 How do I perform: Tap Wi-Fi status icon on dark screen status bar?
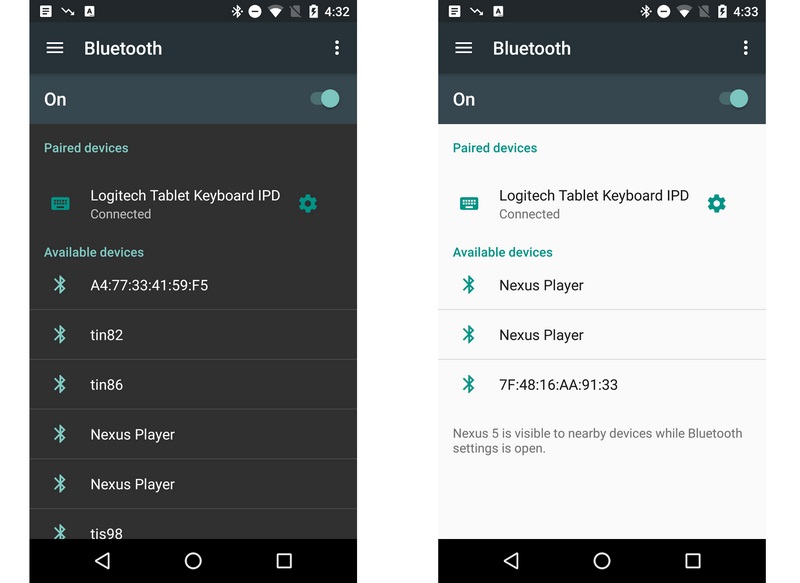pyautogui.click(x=276, y=11)
